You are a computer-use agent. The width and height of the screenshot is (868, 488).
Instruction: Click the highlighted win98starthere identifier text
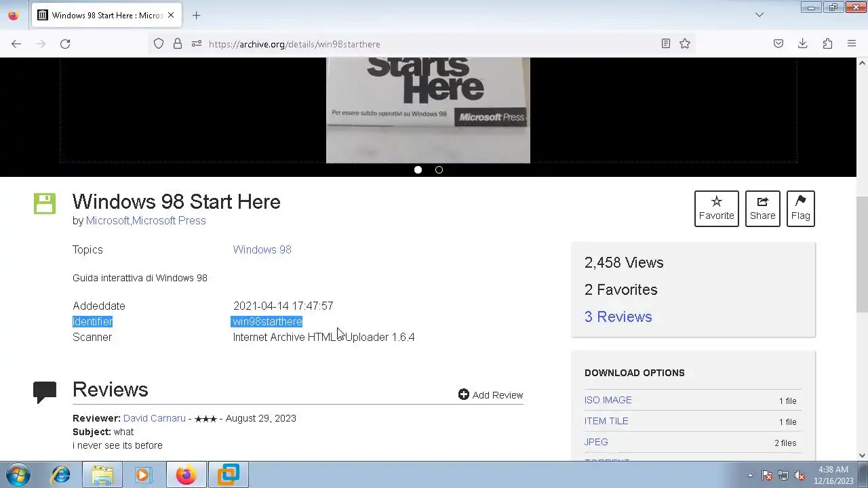(x=267, y=321)
